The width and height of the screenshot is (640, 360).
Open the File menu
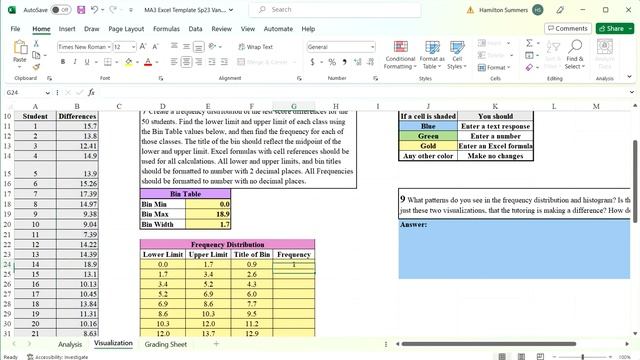click(x=16, y=29)
